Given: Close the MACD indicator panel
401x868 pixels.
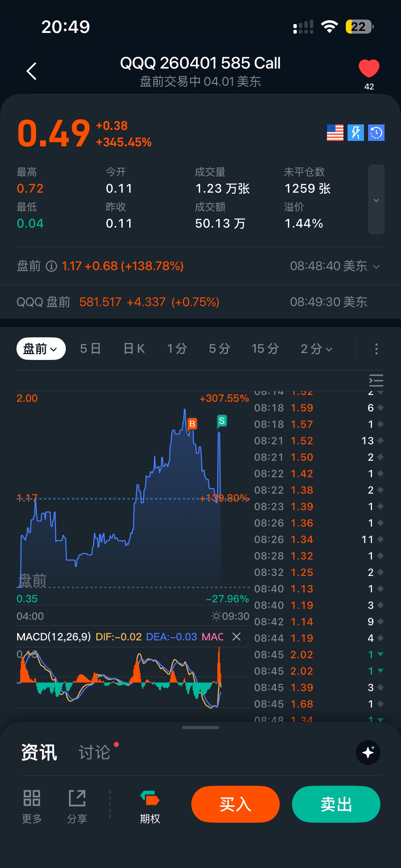Looking at the screenshot, I should [x=236, y=637].
